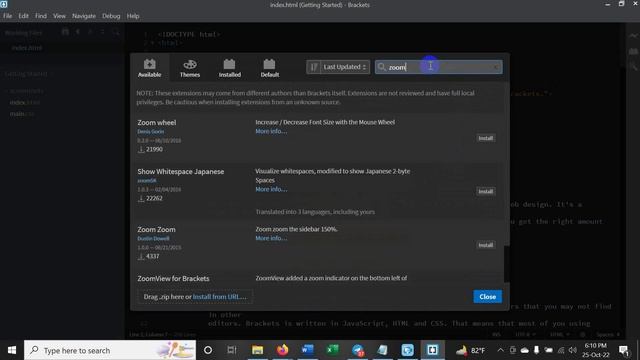Viewport: 640px width, 360px height.
Task: Show hidden system tray icons
Action: tap(500, 350)
